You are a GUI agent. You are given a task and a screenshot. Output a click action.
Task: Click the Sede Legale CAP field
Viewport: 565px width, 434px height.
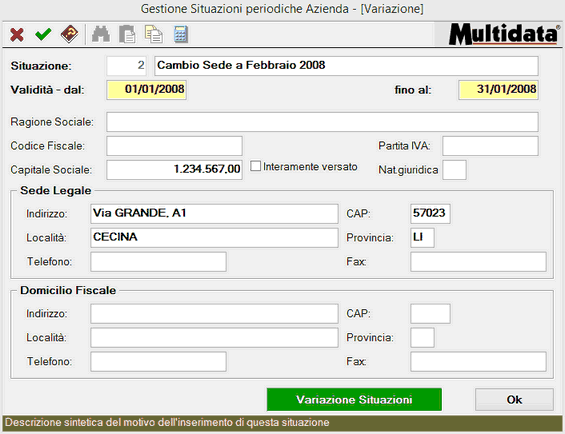pos(430,214)
